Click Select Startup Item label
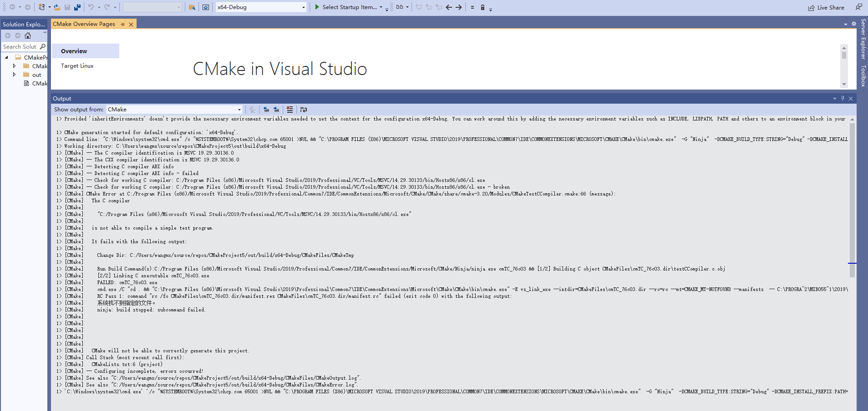This screenshot has width=868, height=411. pyautogui.click(x=350, y=7)
